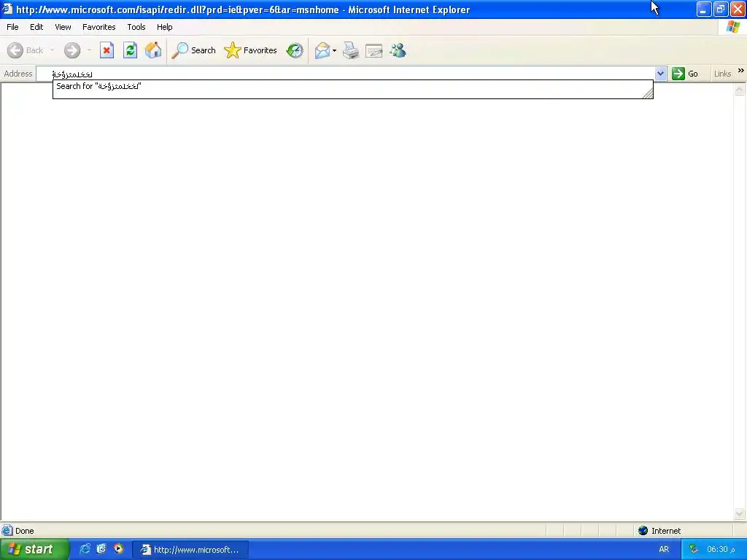Click the Done status bar text
The width and height of the screenshot is (747, 560).
point(25,531)
